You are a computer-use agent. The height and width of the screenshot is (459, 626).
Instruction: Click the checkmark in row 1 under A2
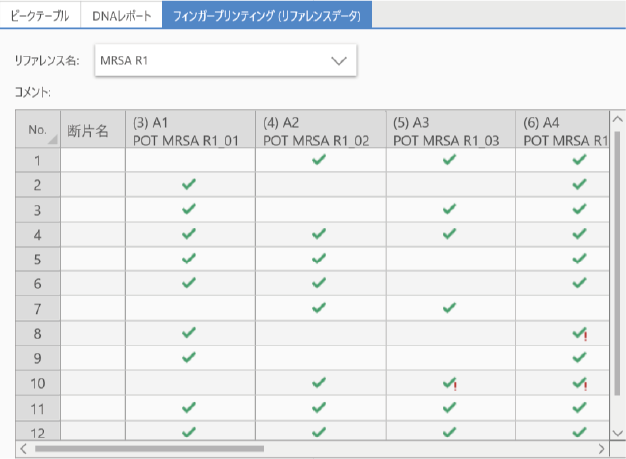(319, 160)
